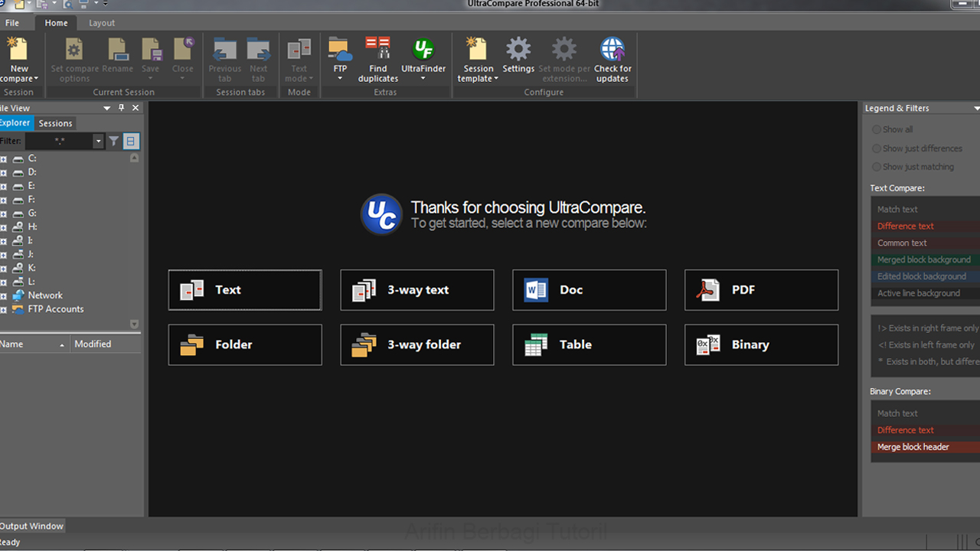
Task: Select the Explorer tab
Action: 15,123
